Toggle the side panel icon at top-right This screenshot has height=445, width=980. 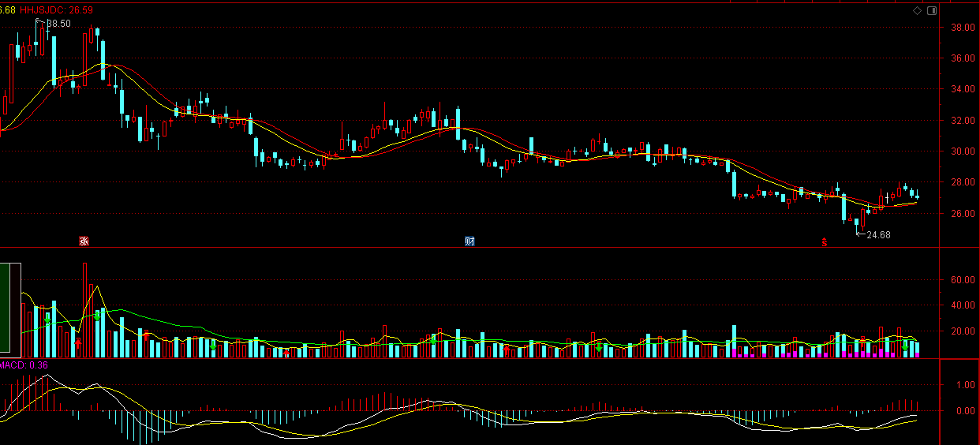[932, 10]
